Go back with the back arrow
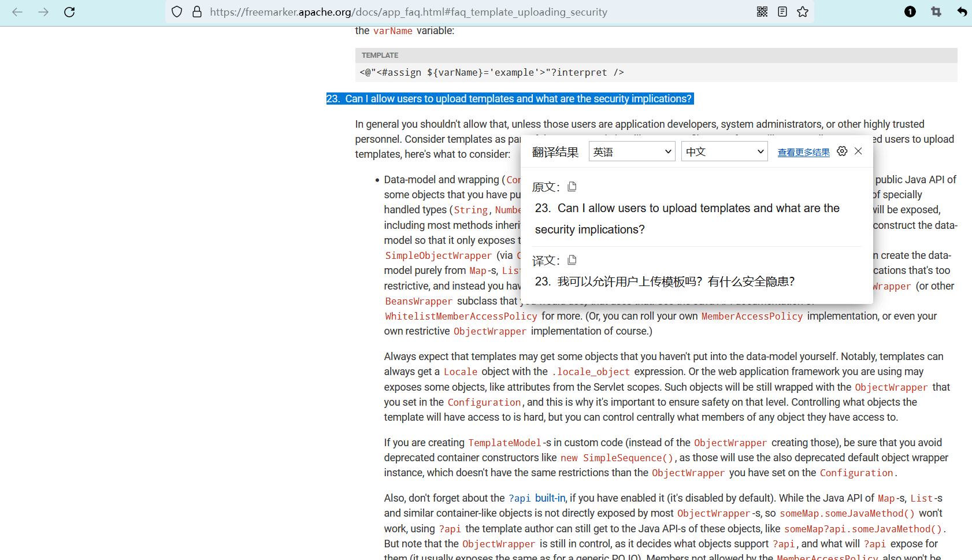Viewport: 972px width, 560px height. tap(17, 12)
